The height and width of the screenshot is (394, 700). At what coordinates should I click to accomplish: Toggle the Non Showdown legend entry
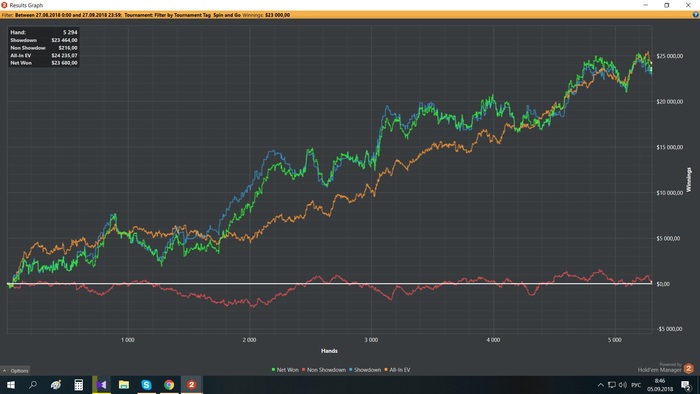pos(324,370)
